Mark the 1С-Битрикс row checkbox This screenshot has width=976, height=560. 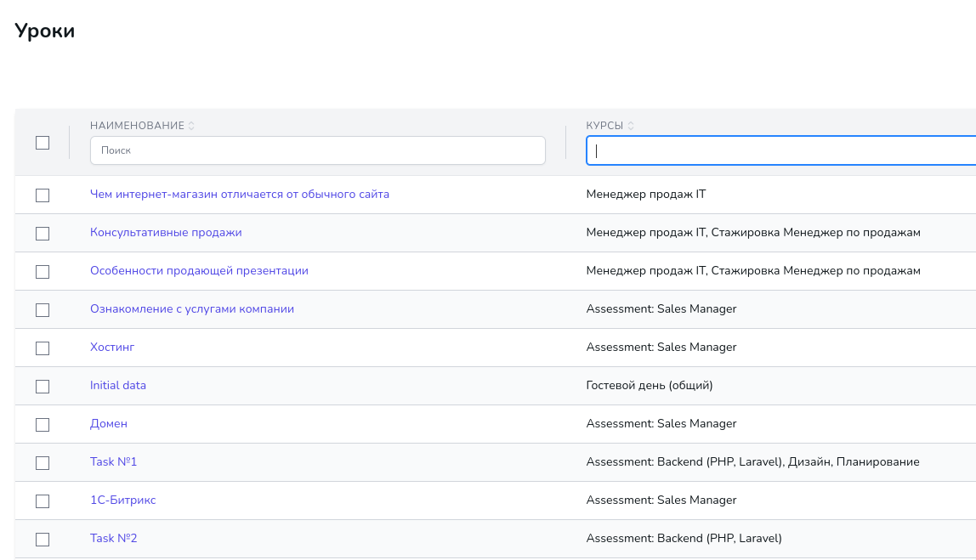[43, 501]
